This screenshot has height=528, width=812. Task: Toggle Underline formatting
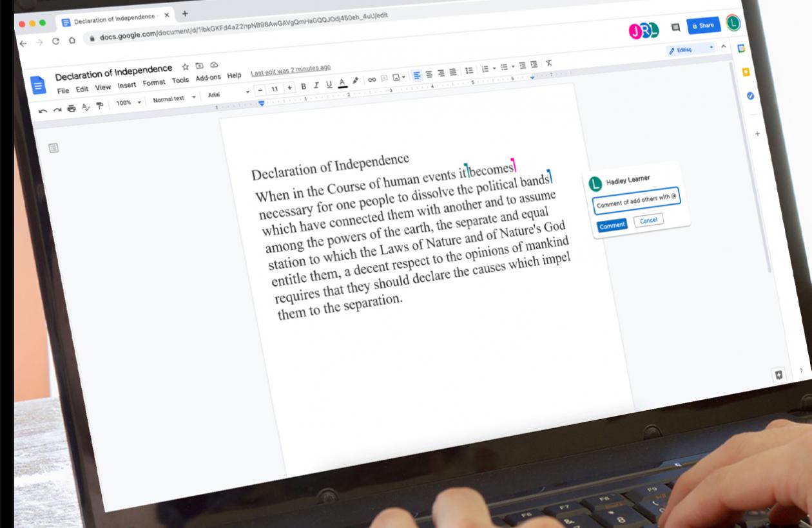(x=329, y=84)
